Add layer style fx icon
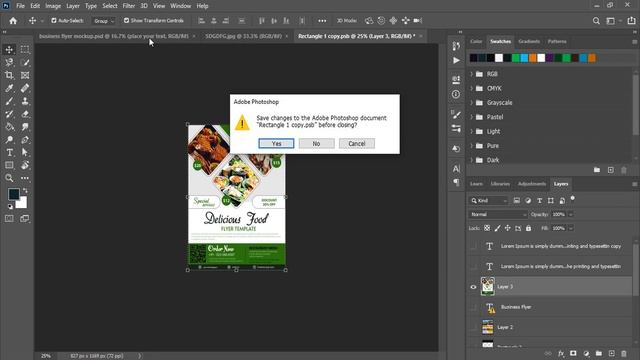This screenshot has height=360, width=640. tap(561, 353)
